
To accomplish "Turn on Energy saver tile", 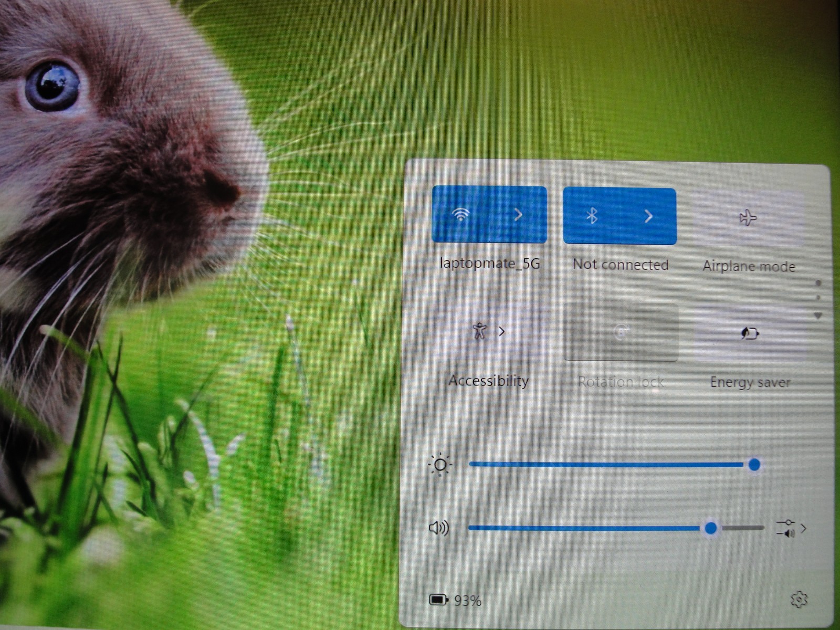I will coord(750,333).
